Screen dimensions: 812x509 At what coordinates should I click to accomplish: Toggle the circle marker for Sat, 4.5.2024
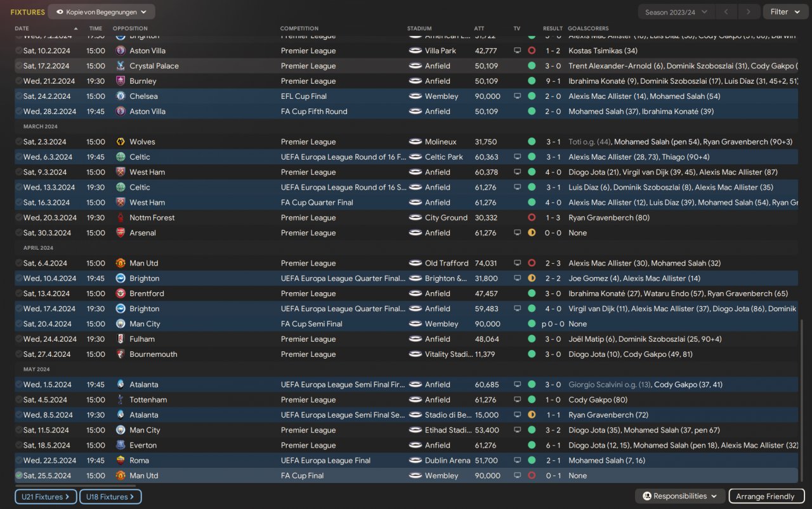19,400
